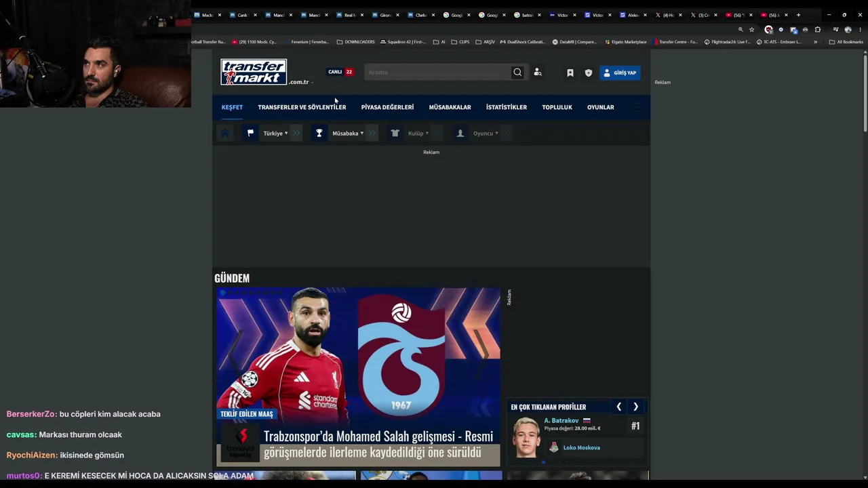Open the browser zoom magnifier icon
The height and width of the screenshot is (488, 868).
[741, 30]
